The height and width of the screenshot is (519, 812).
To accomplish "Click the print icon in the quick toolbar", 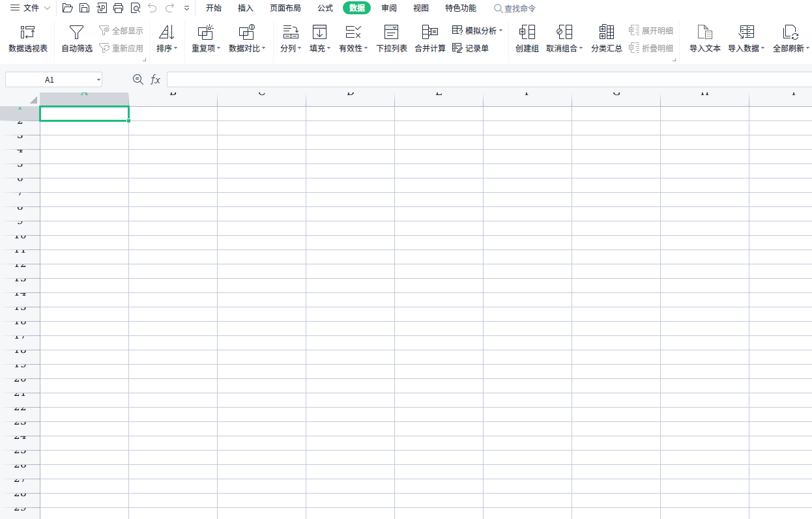I will 118,8.
